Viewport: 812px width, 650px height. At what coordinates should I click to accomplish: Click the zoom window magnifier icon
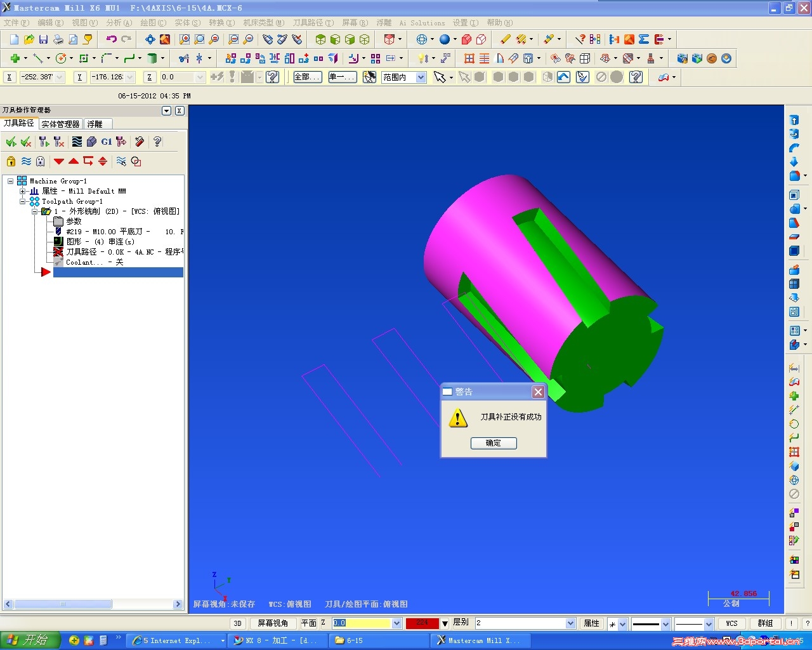185,39
